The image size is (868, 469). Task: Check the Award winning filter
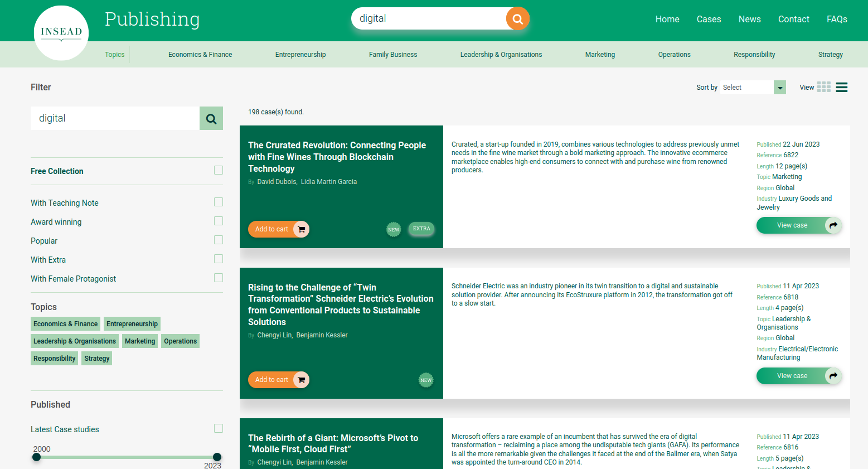(x=219, y=221)
